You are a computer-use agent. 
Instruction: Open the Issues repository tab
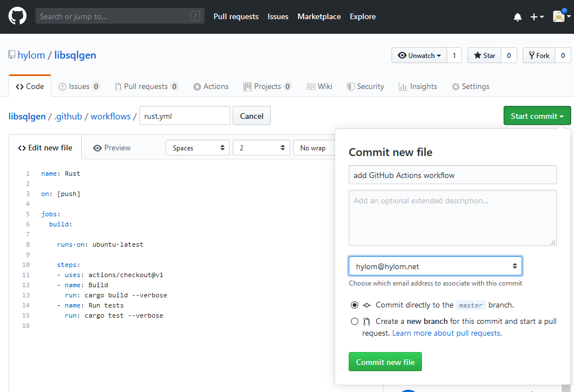coord(79,86)
